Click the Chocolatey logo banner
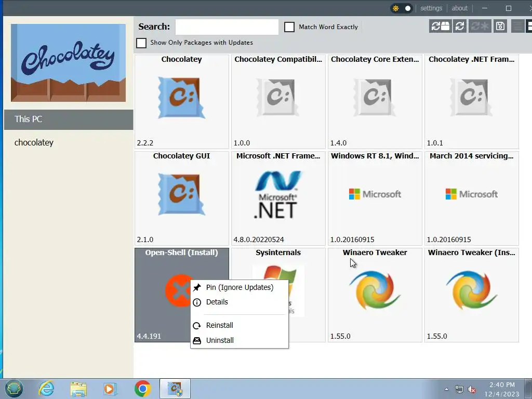The image size is (532, 399). tap(68, 63)
